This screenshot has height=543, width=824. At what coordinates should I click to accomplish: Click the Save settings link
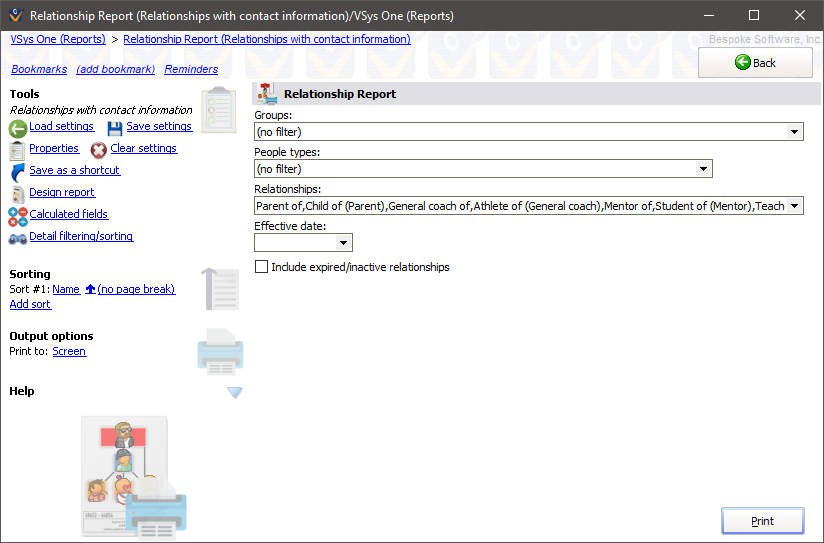click(159, 126)
